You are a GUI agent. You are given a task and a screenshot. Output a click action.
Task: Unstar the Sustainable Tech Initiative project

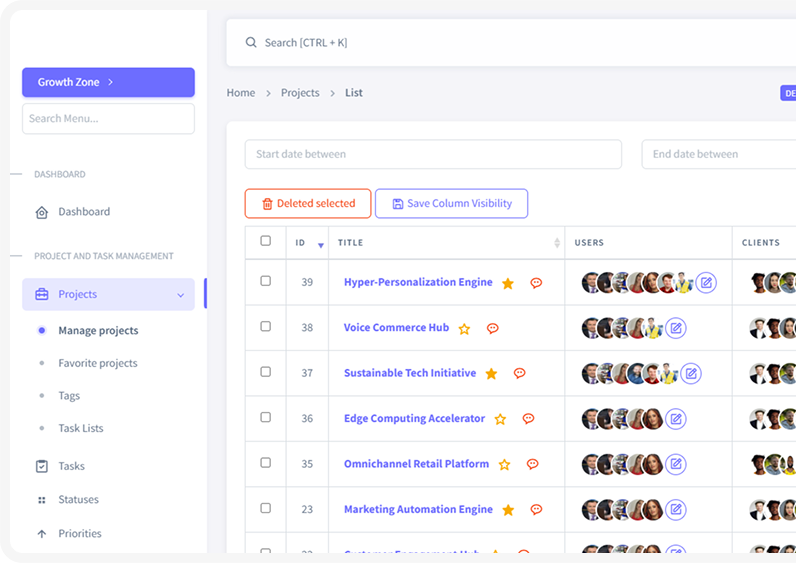491,374
